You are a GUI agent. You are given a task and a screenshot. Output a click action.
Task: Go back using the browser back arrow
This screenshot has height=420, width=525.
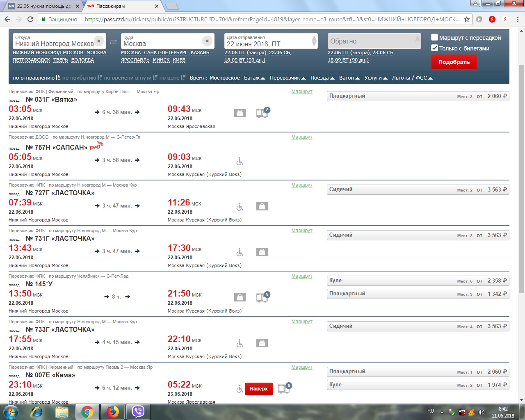click(x=7, y=19)
